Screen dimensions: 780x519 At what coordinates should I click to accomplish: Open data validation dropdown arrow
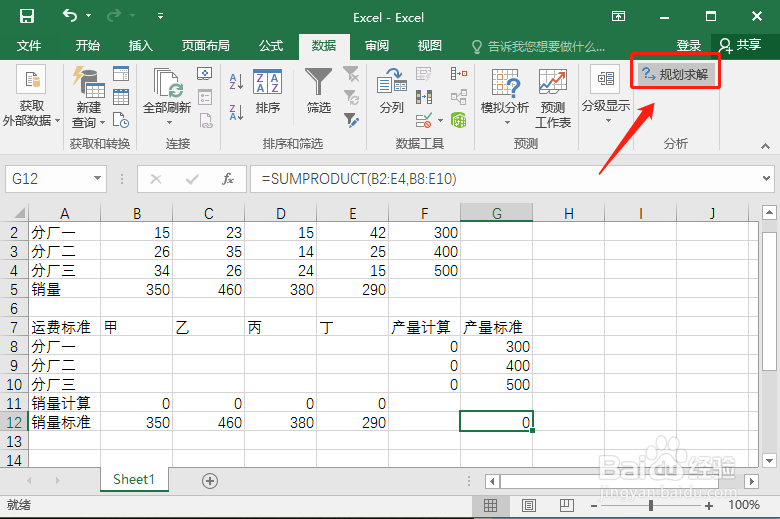440,120
